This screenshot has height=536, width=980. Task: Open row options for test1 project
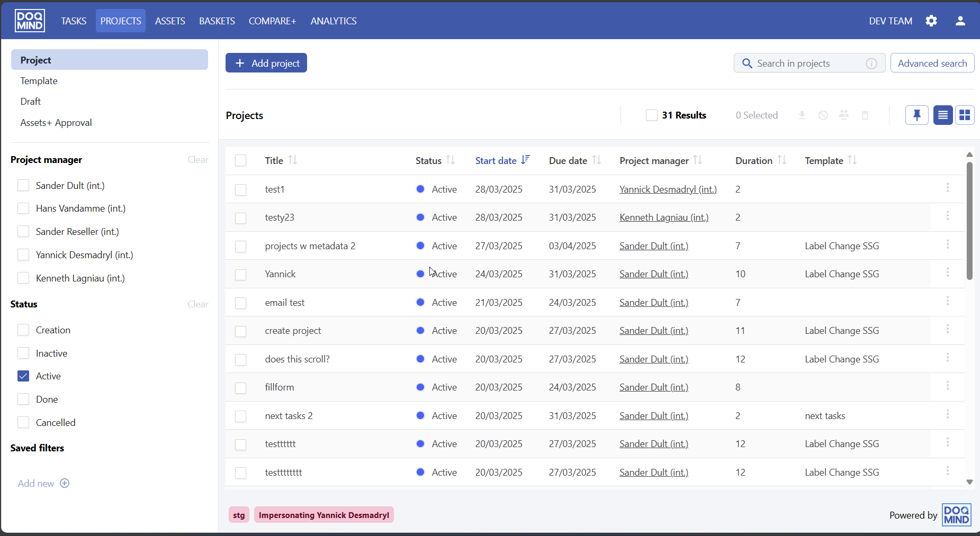point(947,188)
